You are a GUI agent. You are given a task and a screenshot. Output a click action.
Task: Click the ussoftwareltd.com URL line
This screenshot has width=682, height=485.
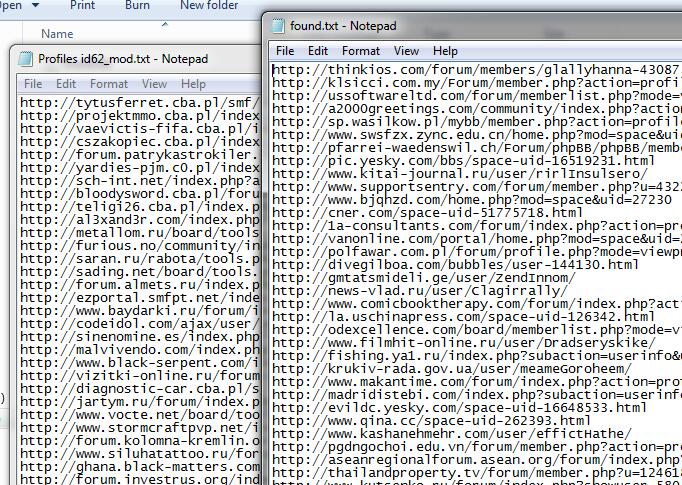coord(477,96)
